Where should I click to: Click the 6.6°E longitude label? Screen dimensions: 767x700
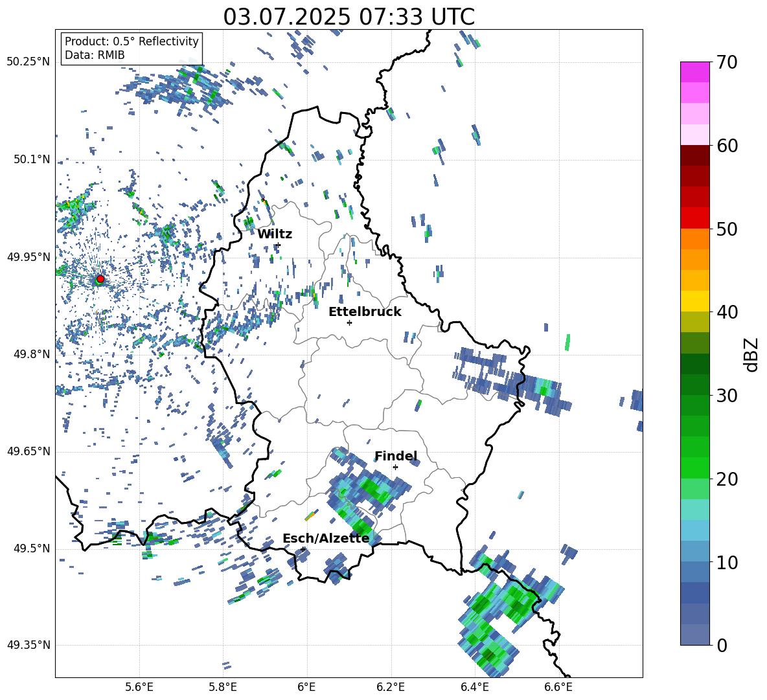point(558,687)
